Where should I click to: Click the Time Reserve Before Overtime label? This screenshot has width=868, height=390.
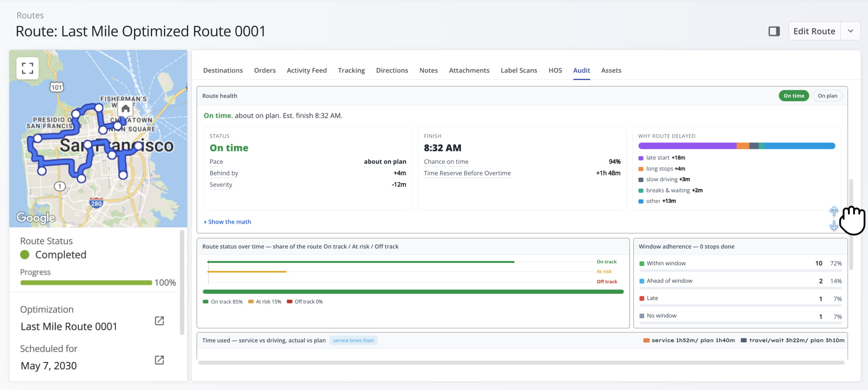click(x=467, y=173)
